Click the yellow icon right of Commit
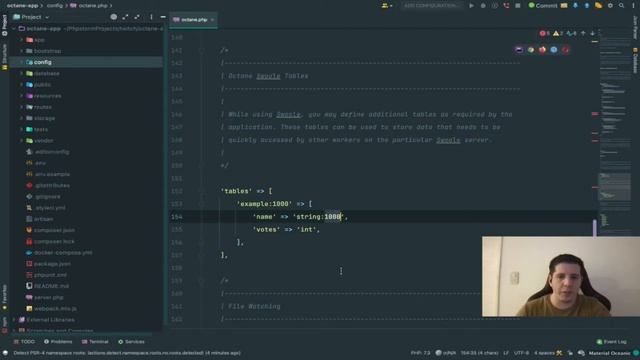 point(564,6)
